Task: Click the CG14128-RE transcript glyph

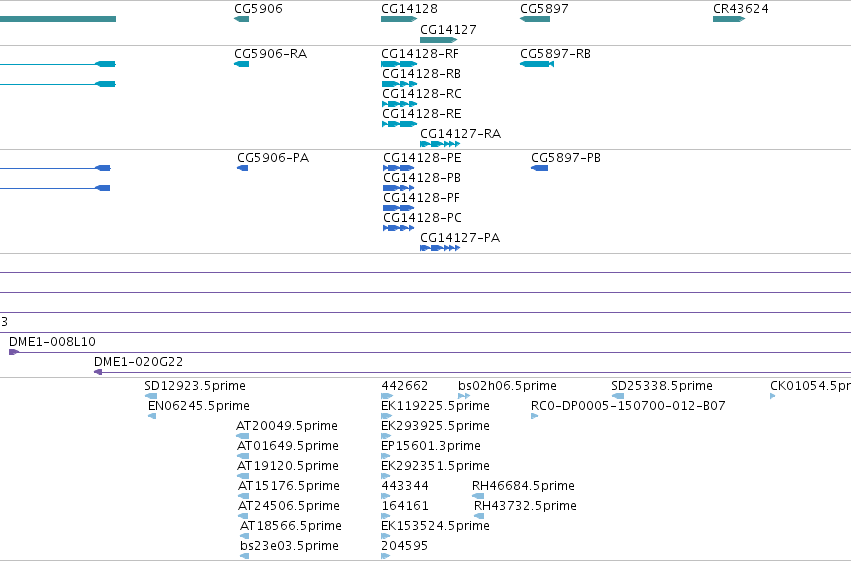Action: (399, 124)
